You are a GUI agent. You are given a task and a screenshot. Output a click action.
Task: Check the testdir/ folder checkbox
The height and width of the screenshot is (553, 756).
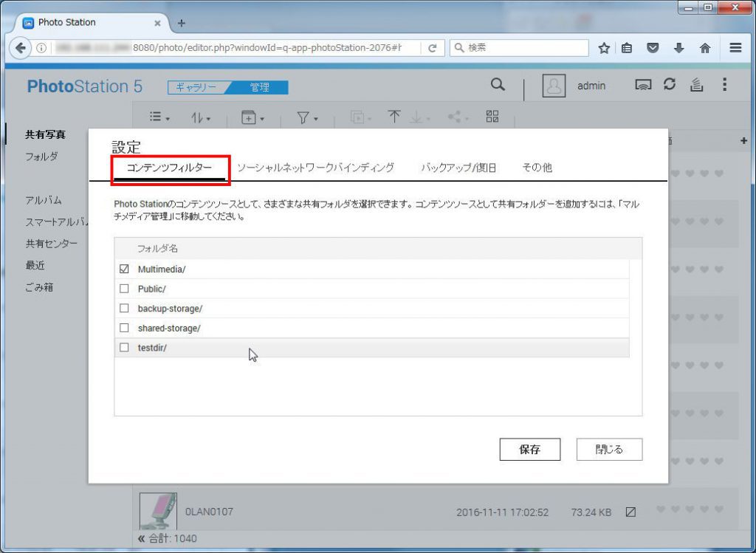click(124, 347)
